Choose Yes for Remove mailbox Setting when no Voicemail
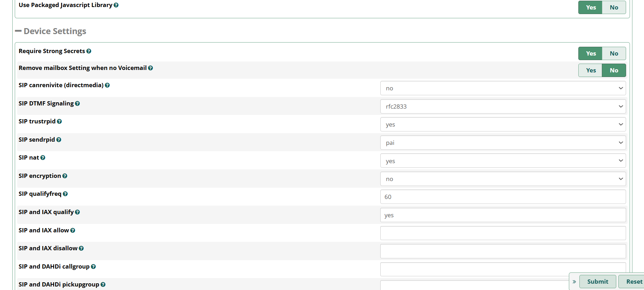Screen dimensions: 644x290 [x=591, y=70]
